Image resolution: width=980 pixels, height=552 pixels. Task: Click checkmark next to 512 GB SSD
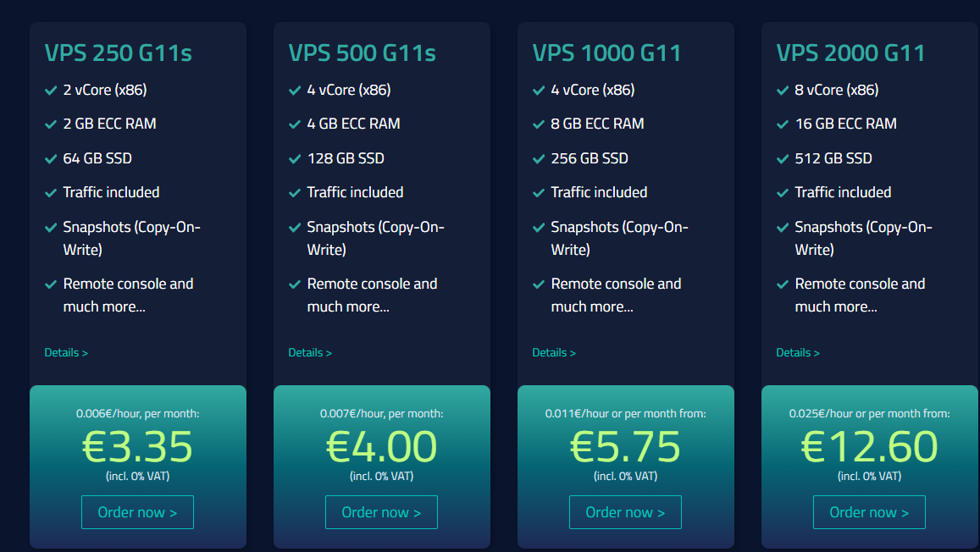pyautogui.click(x=783, y=159)
